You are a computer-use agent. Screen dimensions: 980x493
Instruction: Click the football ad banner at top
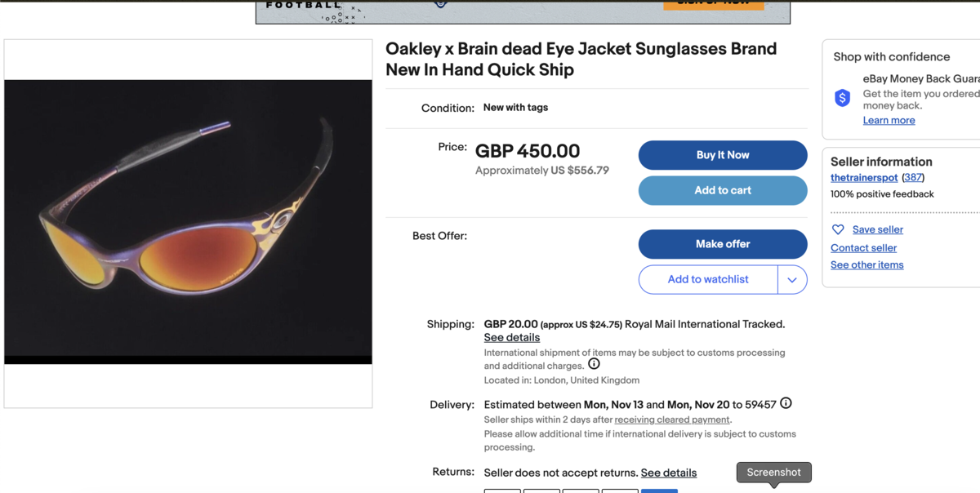523,11
